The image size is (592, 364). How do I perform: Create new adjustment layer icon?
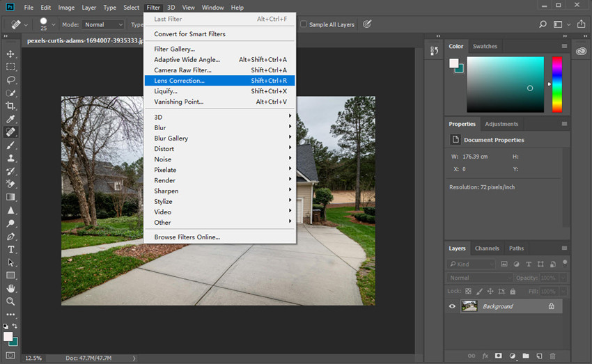pos(513,356)
